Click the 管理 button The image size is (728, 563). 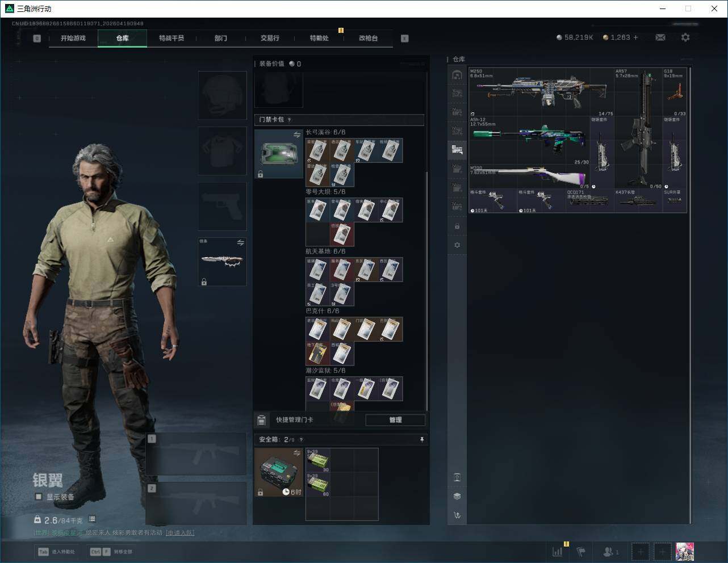coord(395,420)
